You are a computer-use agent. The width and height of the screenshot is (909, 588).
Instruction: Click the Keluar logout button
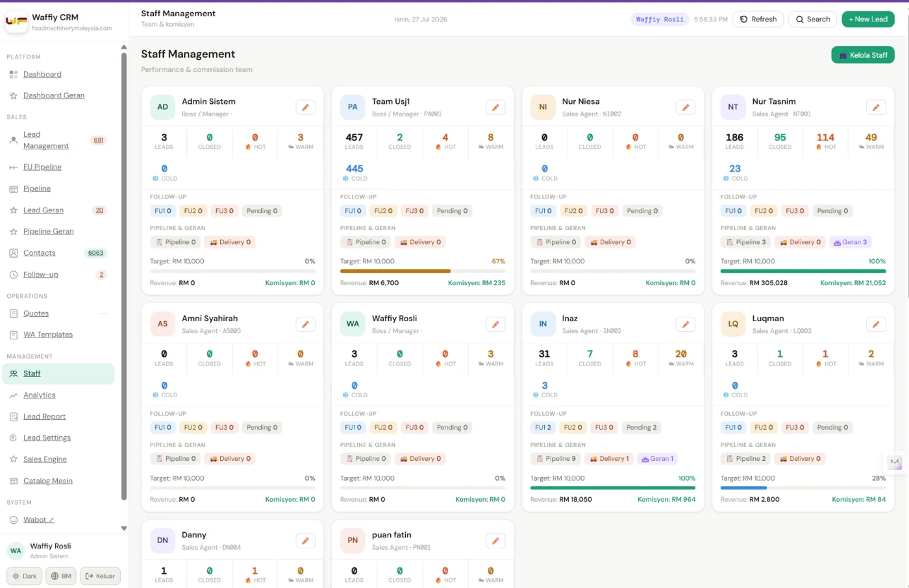point(101,576)
